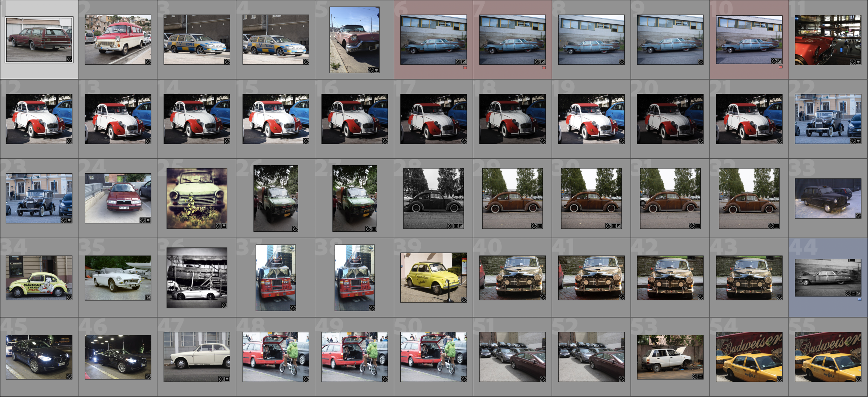Select photo 9 blue Cadillac thumbnail
Image resolution: width=868 pixels, height=397 pixels.
[670, 40]
